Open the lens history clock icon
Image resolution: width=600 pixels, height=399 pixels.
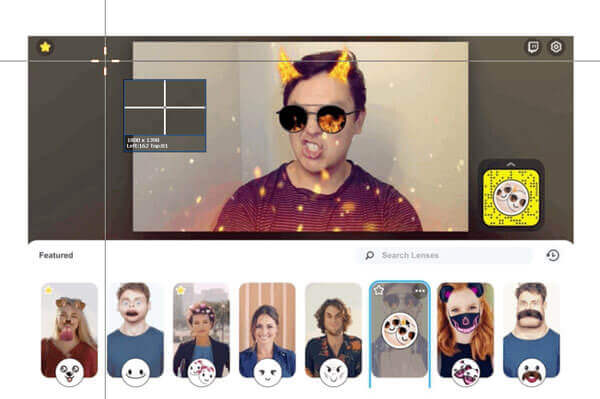[x=553, y=255]
